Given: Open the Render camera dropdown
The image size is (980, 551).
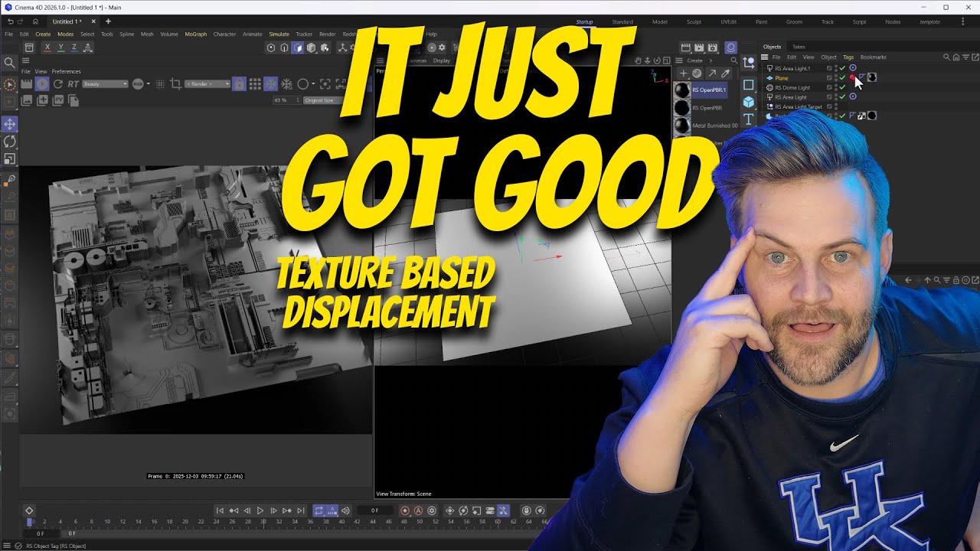Looking at the screenshot, I should pyautogui.click(x=207, y=83).
